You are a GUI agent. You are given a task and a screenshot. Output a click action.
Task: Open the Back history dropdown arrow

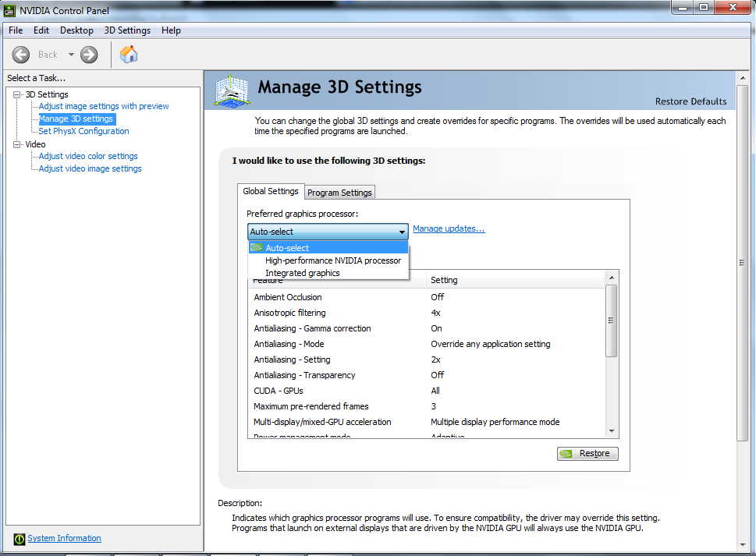pyautogui.click(x=71, y=55)
